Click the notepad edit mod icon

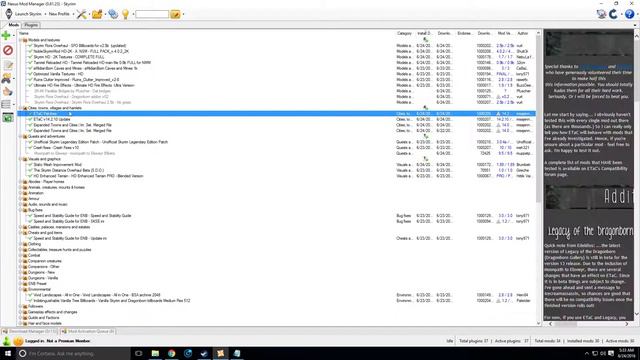[x=8, y=65]
